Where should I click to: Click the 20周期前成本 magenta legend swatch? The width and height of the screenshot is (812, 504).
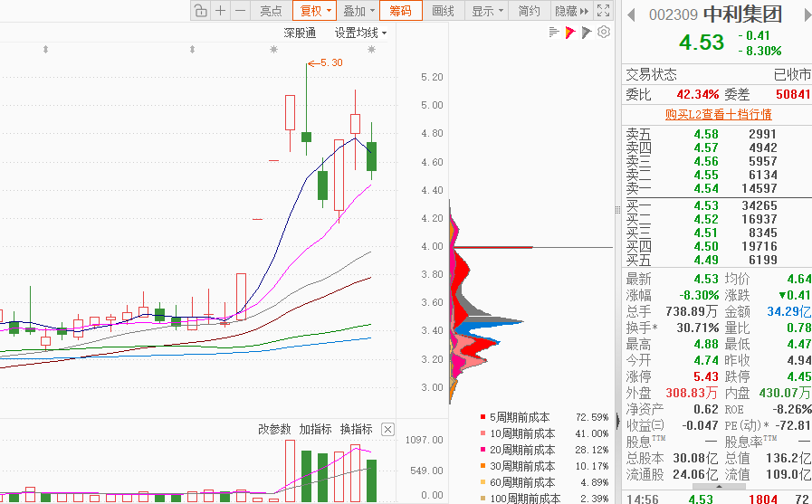click(483, 450)
